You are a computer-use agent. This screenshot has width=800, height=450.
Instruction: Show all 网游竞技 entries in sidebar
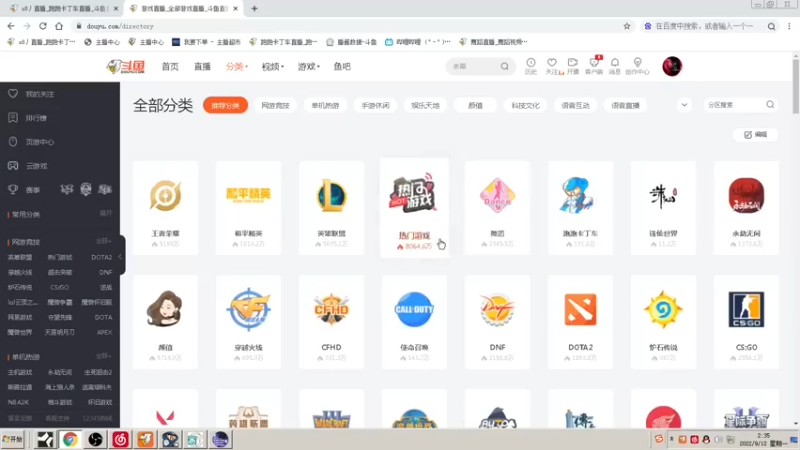point(104,241)
